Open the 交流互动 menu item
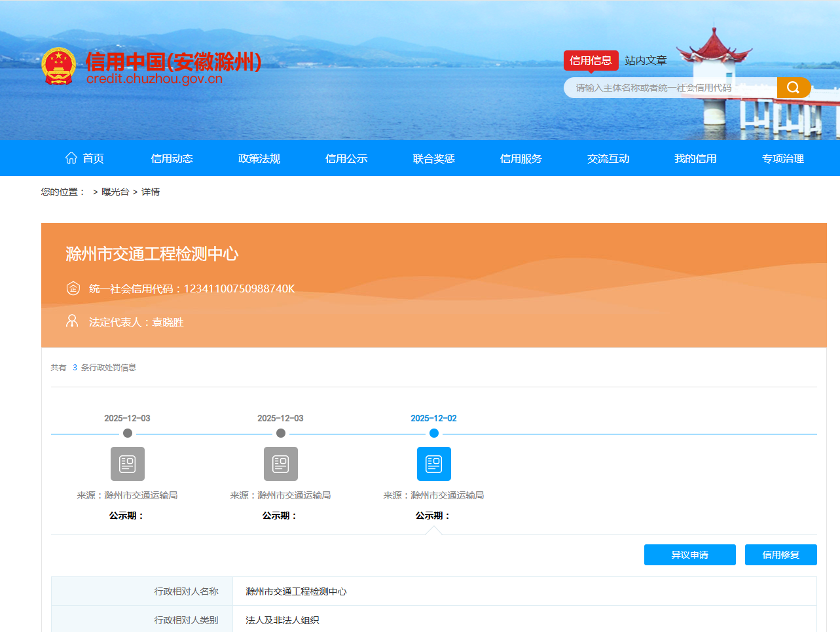 point(608,158)
